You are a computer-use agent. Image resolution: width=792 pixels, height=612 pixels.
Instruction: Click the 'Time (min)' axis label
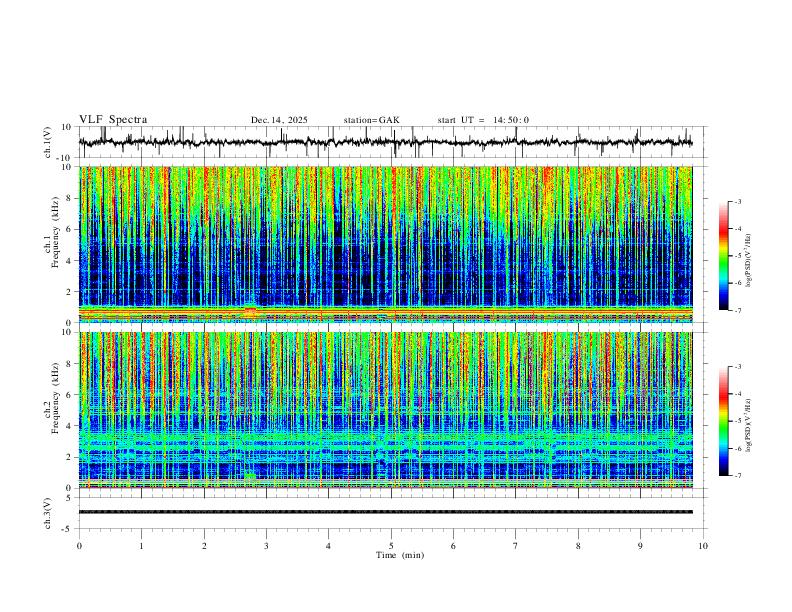click(x=400, y=555)
